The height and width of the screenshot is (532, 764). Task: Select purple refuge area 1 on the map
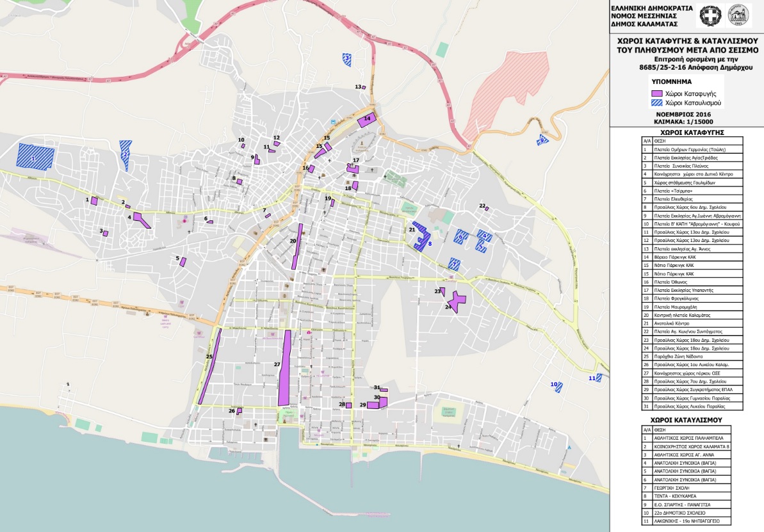(95, 201)
